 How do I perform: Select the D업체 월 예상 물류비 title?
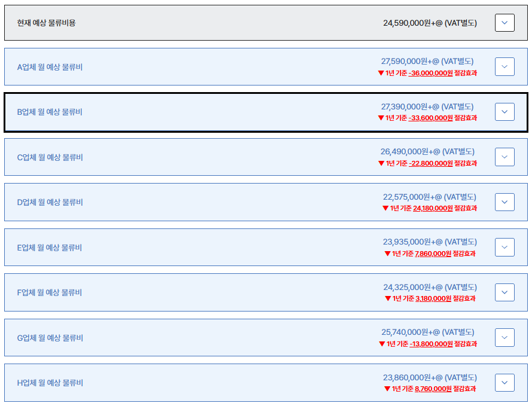tap(50, 202)
